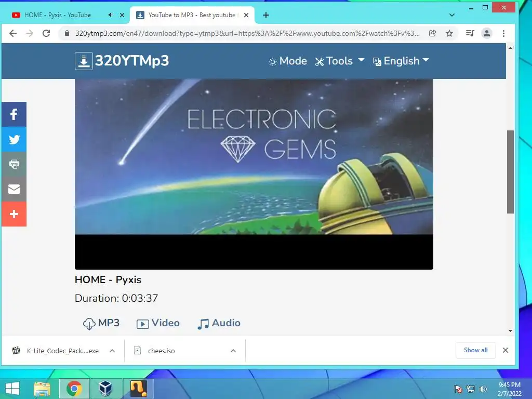Focus the address bar URL
Image resolution: width=532 pixels, height=399 pixels.
tap(247, 33)
